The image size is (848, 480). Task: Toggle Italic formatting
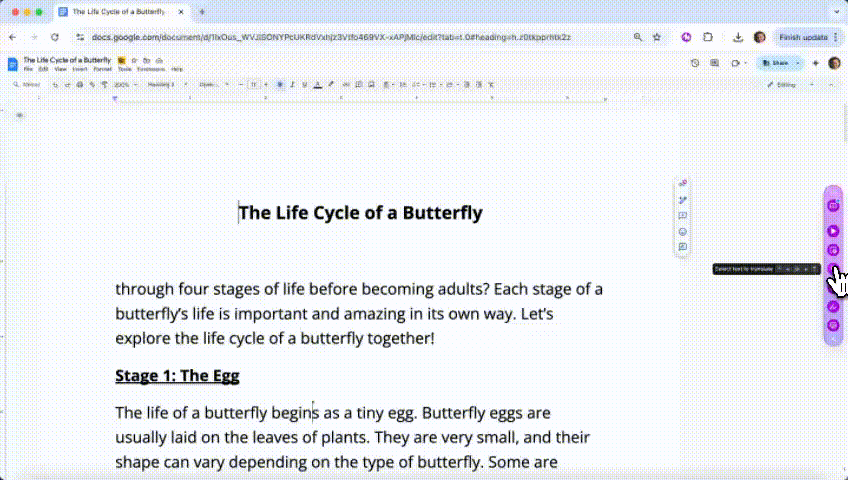click(x=292, y=85)
